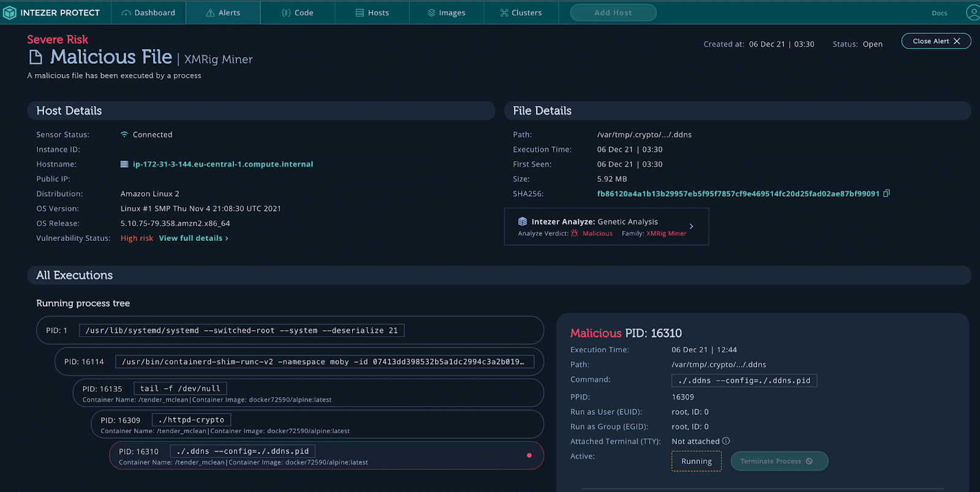Click the Malicious verdict bug icon
Screen dimensions: 980x492
coord(575,233)
